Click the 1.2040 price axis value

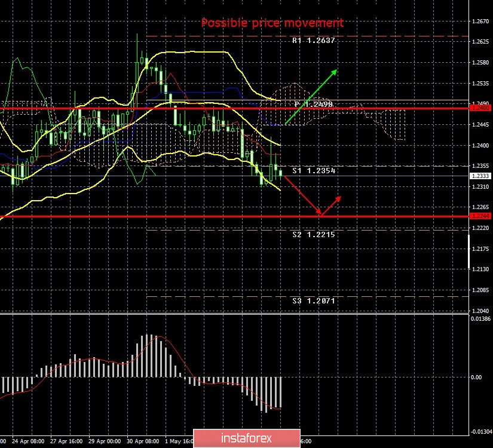point(480,311)
